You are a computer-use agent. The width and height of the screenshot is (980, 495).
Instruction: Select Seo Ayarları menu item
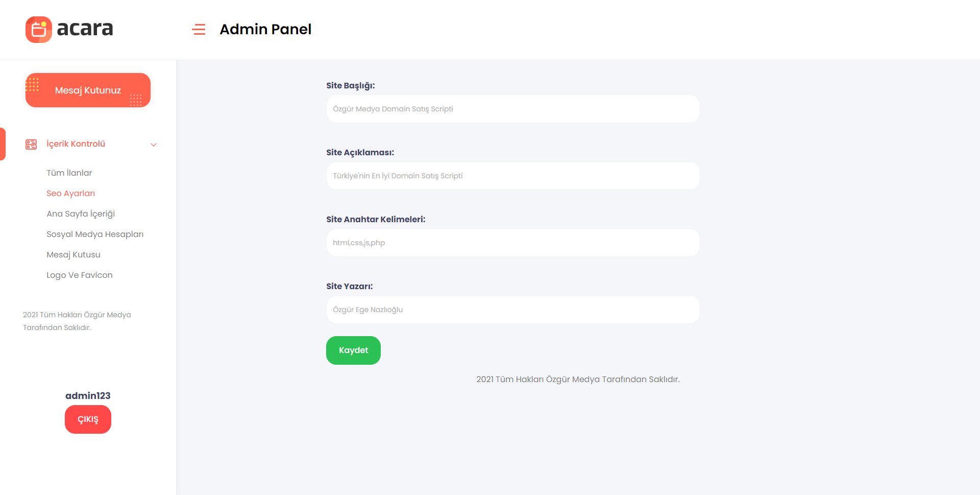(71, 193)
